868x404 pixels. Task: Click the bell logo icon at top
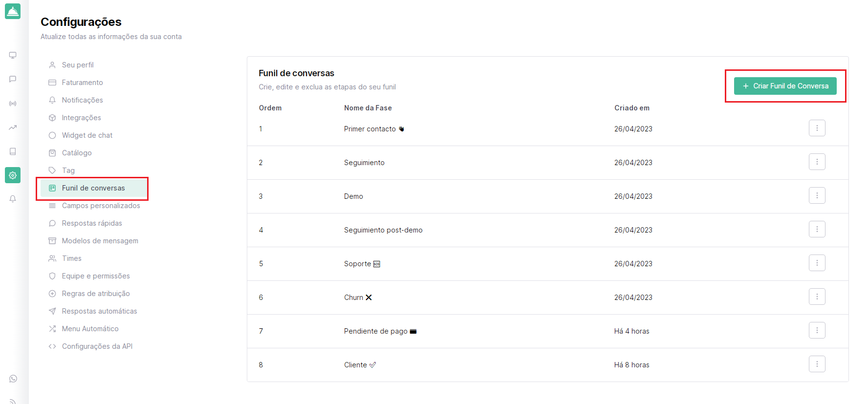click(13, 11)
